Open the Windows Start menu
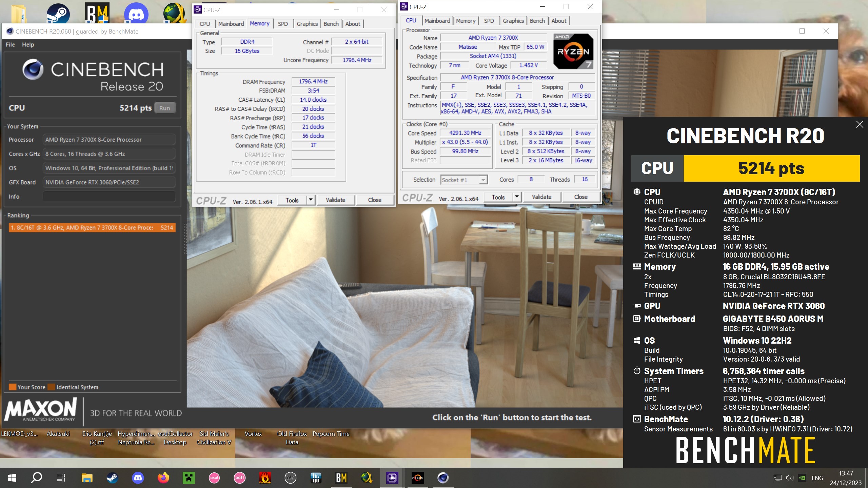Image resolution: width=868 pixels, height=488 pixels. 12,478
